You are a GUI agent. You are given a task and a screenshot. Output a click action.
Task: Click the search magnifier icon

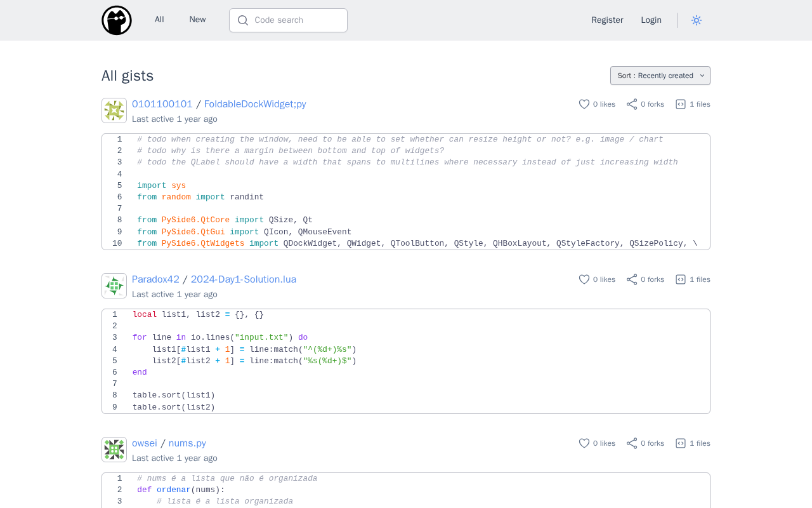tap(243, 20)
